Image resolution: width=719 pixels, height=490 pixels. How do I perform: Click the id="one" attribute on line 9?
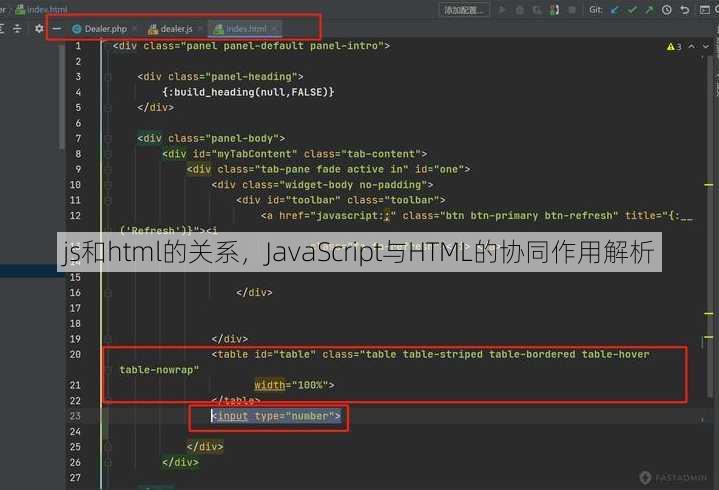click(439, 170)
